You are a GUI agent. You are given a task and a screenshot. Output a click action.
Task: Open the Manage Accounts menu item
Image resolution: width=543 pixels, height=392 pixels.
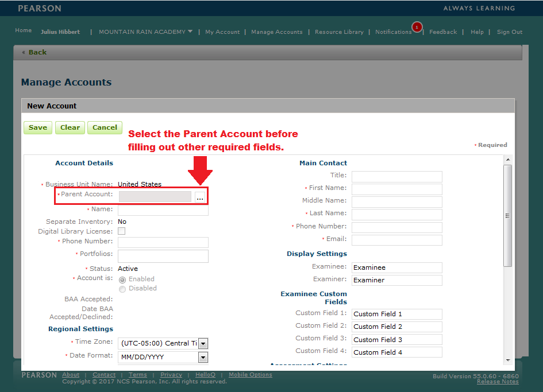[x=277, y=32]
